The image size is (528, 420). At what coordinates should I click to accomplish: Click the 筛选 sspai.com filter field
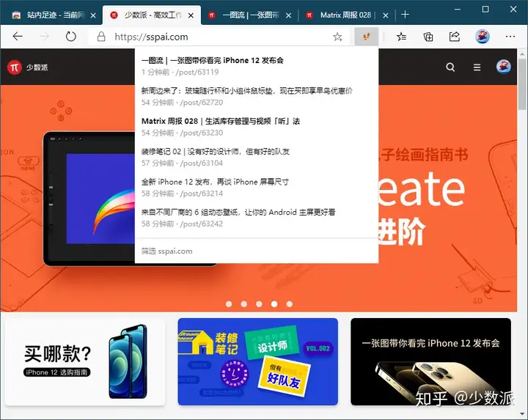[257, 251]
